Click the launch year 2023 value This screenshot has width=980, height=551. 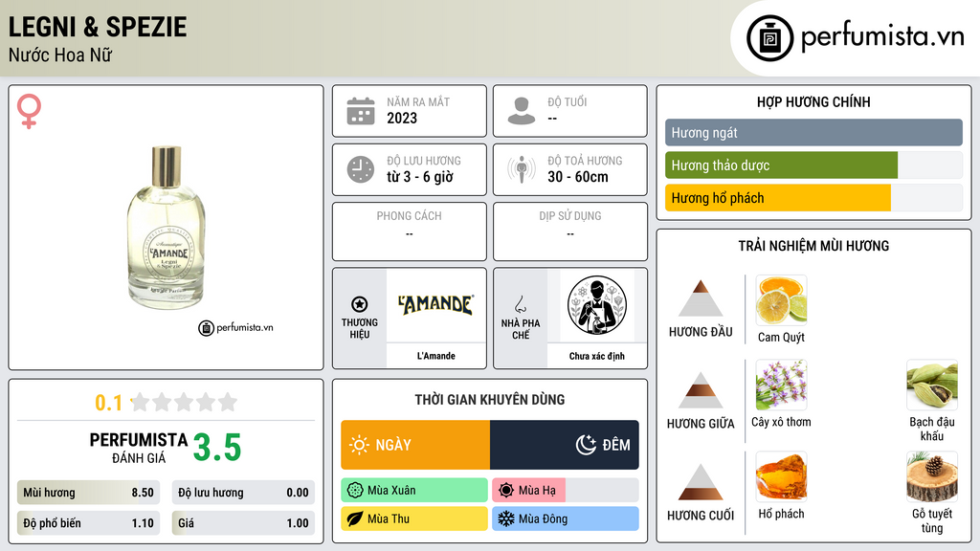(x=402, y=118)
